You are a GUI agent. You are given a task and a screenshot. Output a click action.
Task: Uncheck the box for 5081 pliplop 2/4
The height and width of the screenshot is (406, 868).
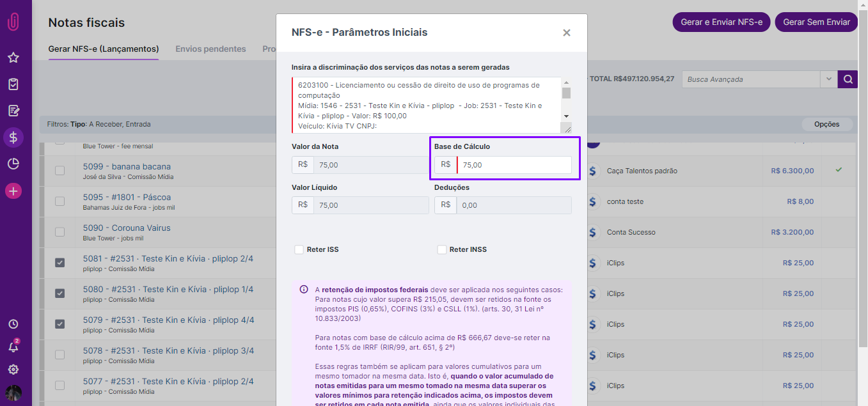pos(59,263)
